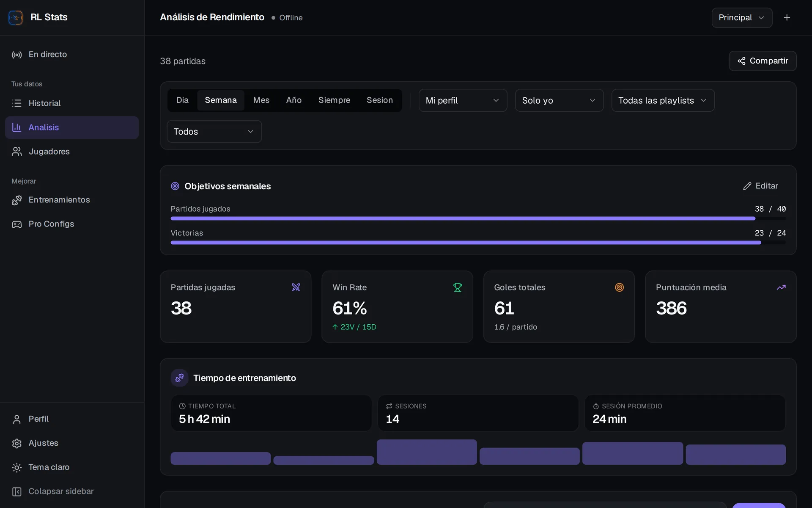Click the dumbbell icon beside Tiempo de entrenamiento
This screenshot has height=508, width=812.
179,378
